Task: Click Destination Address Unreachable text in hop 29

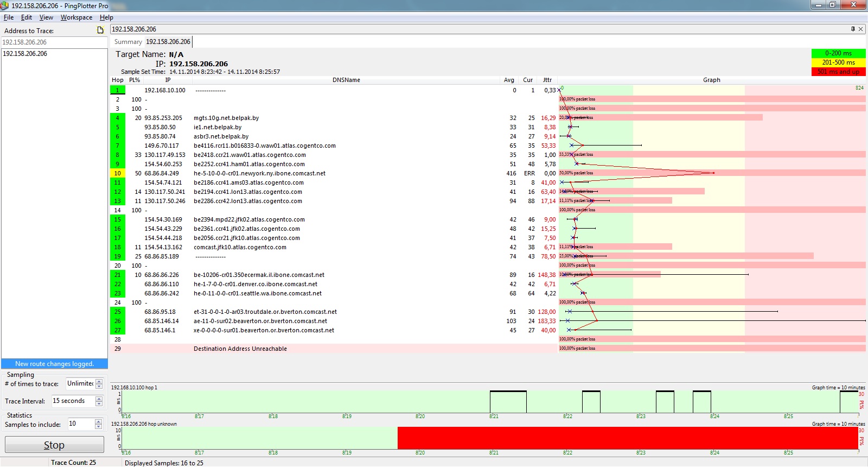Action: pyautogui.click(x=240, y=349)
